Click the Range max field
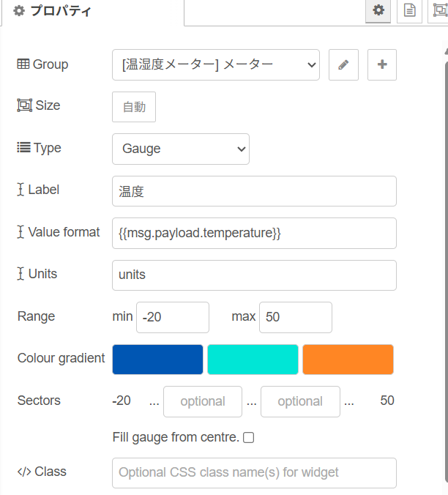The width and height of the screenshot is (448, 495). click(296, 317)
